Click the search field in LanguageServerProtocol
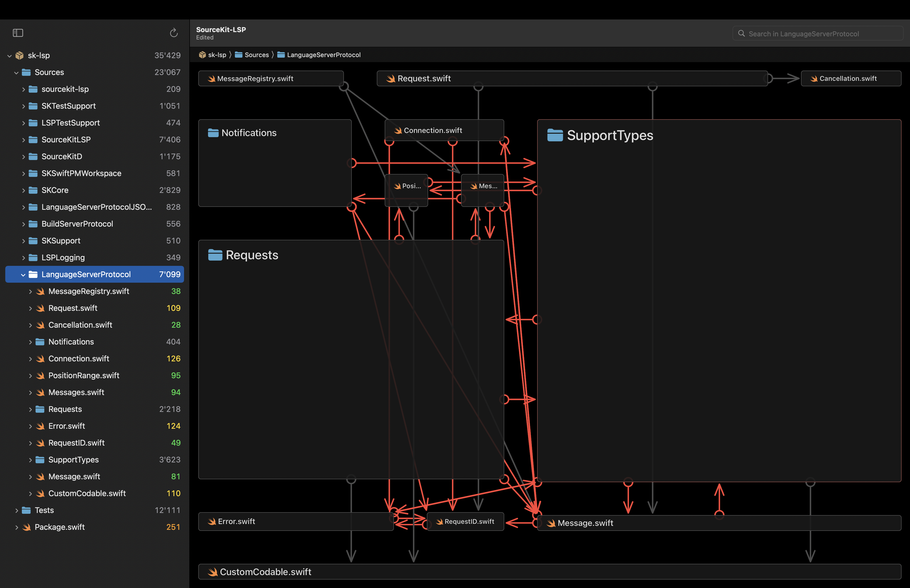The height and width of the screenshot is (588, 910). click(x=818, y=34)
